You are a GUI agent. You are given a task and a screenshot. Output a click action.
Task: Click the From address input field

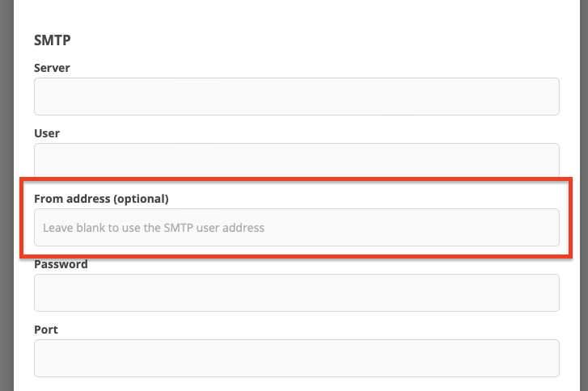click(297, 227)
